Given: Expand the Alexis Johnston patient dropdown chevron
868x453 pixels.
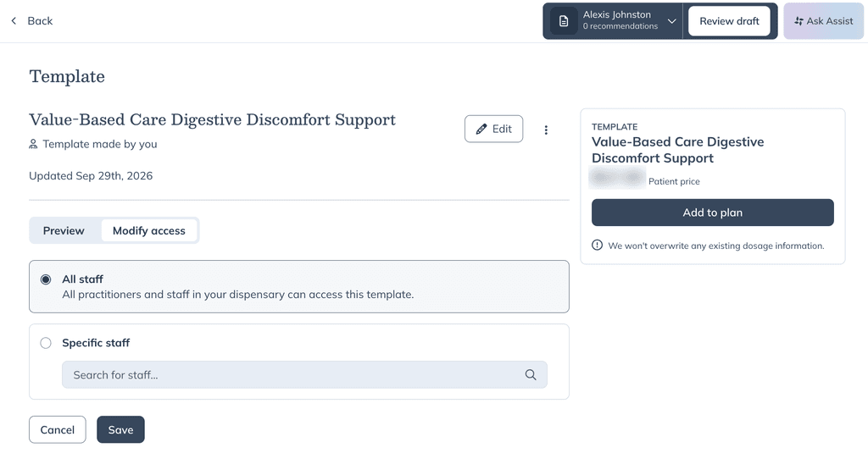Looking at the screenshot, I should [671, 21].
